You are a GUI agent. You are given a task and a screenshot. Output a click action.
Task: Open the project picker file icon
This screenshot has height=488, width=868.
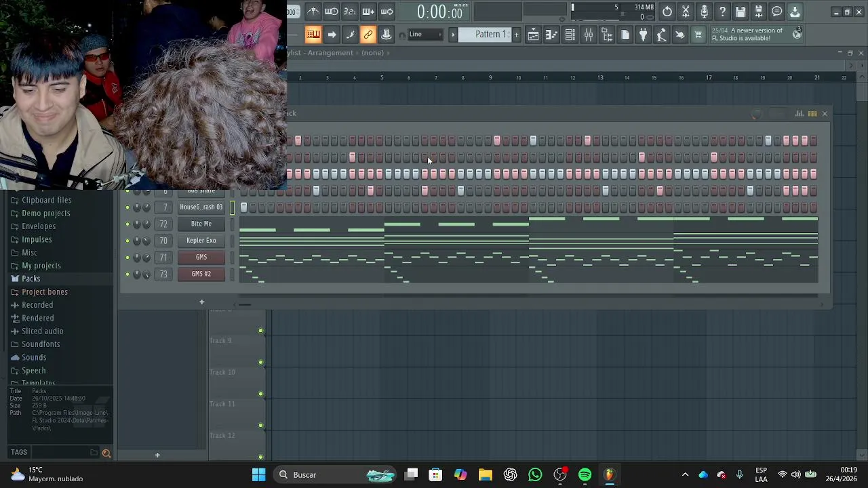click(625, 35)
